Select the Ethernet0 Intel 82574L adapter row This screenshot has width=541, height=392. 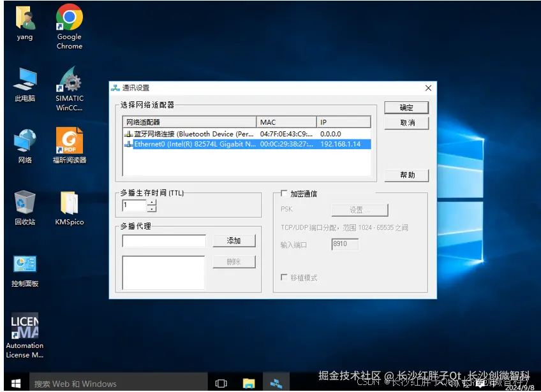(x=247, y=144)
